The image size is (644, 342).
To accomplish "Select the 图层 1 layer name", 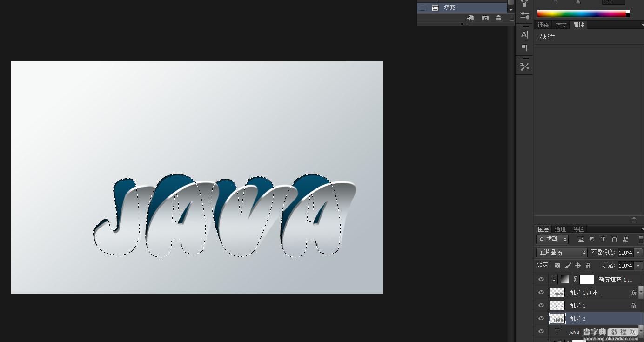I will point(577,306).
